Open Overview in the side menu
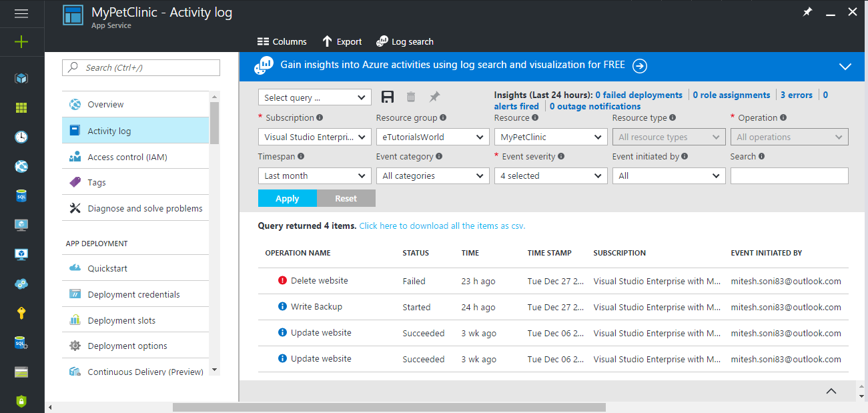 135,104
